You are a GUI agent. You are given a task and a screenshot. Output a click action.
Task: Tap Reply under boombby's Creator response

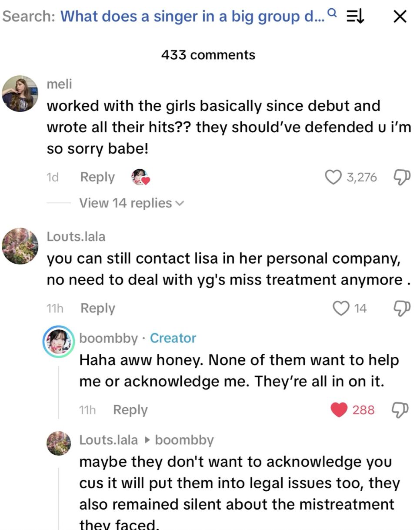130,409
